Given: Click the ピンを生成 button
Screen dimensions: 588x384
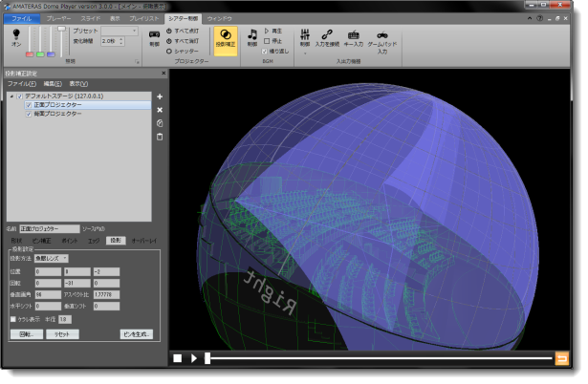Looking at the screenshot, I should [136, 334].
